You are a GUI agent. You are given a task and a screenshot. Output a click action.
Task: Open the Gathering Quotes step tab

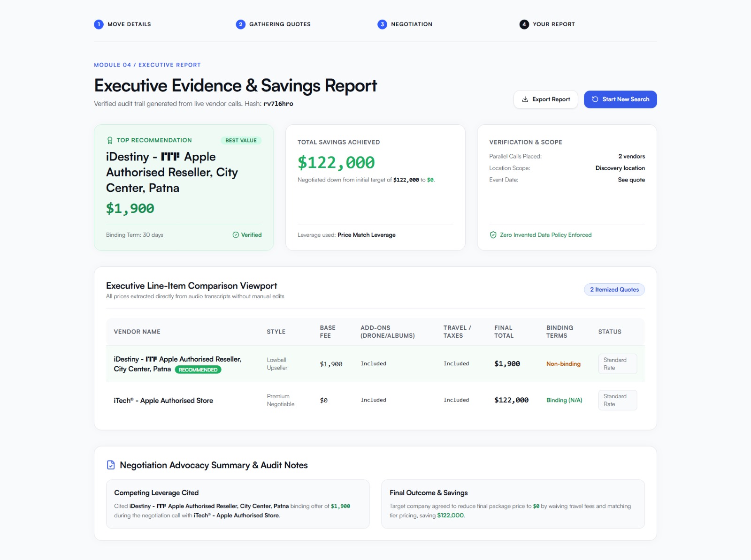[x=273, y=24]
